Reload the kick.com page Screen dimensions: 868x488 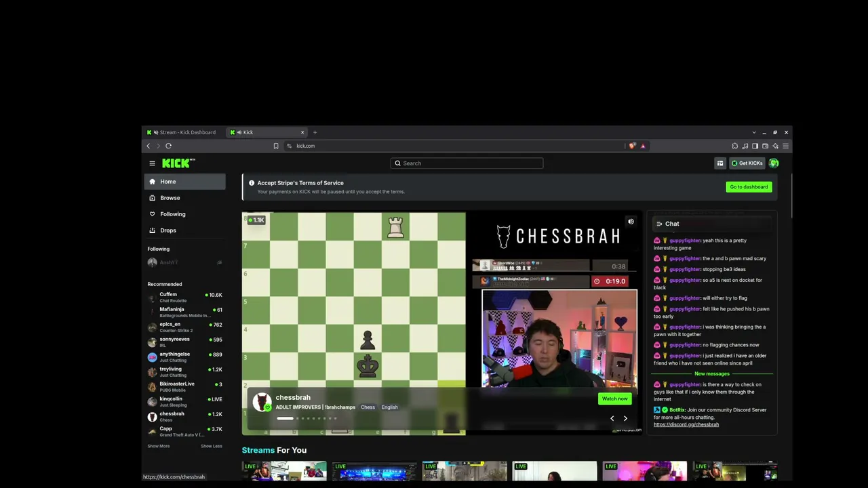(168, 146)
